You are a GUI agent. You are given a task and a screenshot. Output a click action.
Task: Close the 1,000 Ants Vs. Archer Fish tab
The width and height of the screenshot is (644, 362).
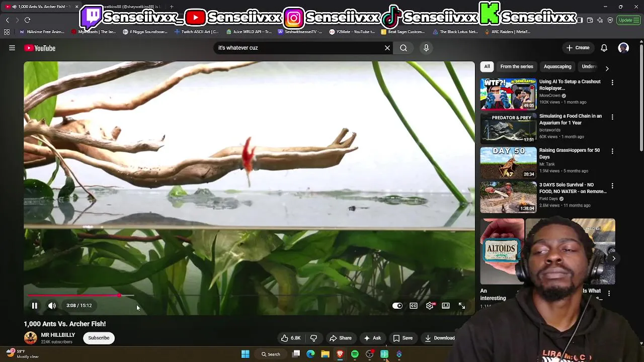click(76, 7)
